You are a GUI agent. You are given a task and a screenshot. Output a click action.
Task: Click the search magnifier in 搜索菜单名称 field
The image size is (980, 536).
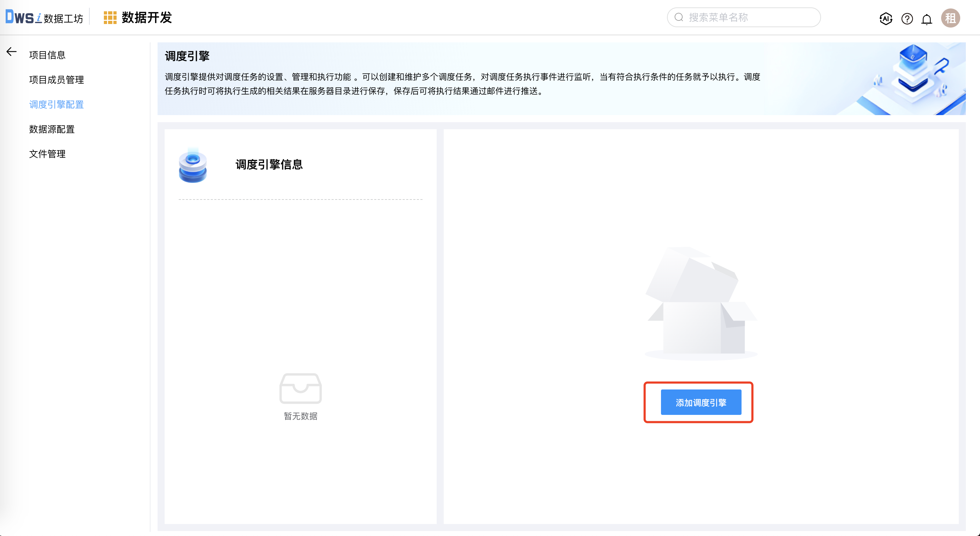pos(679,17)
